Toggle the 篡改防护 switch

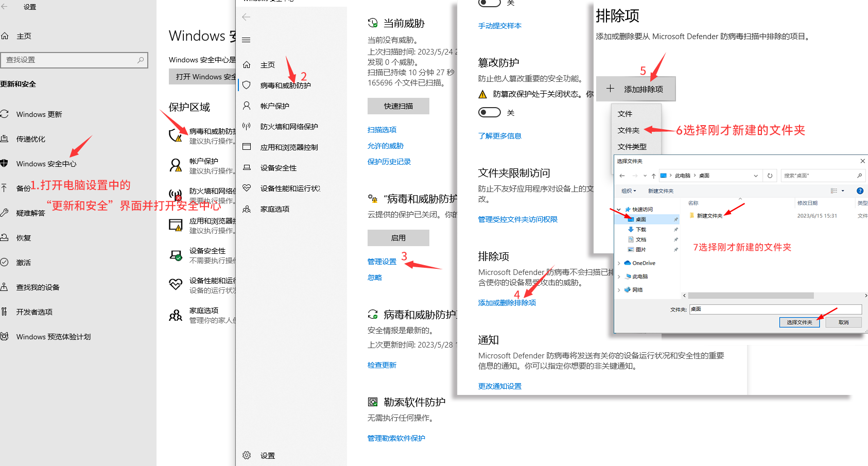(490, 112)
